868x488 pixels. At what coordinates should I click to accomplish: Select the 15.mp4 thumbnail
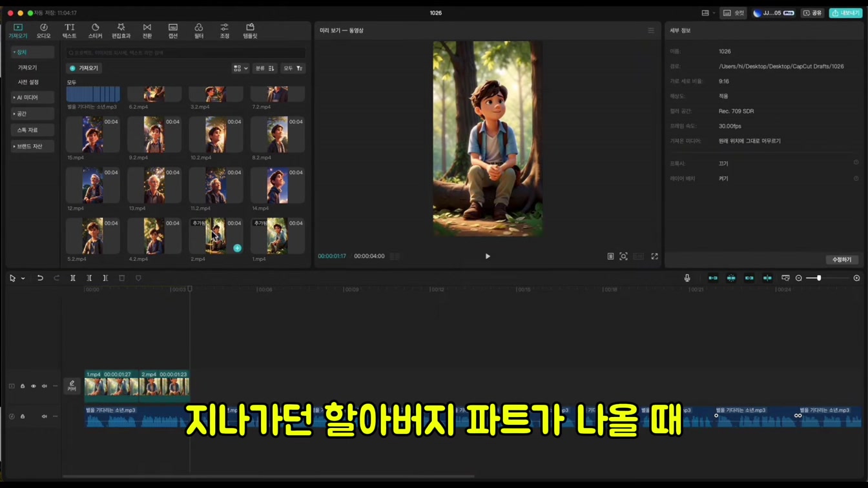[93, 134]
